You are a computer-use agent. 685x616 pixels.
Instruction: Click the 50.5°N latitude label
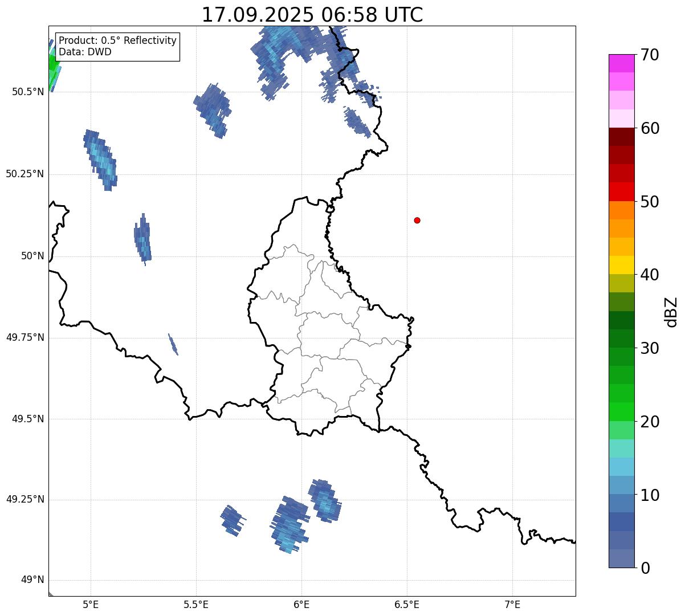(28, 92)
